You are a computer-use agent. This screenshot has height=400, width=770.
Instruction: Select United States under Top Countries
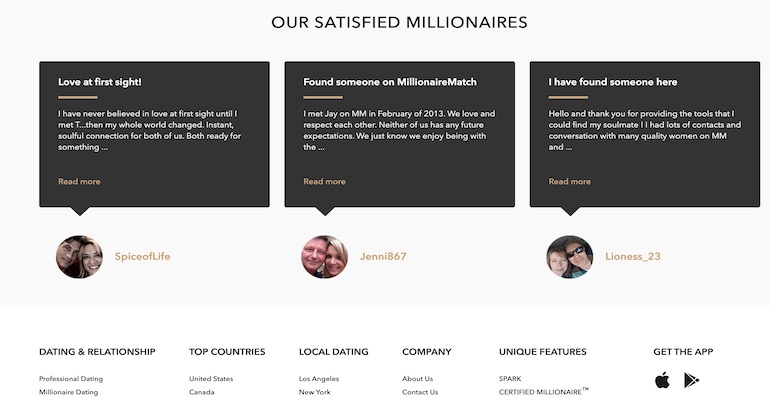(x=211, y=379)
